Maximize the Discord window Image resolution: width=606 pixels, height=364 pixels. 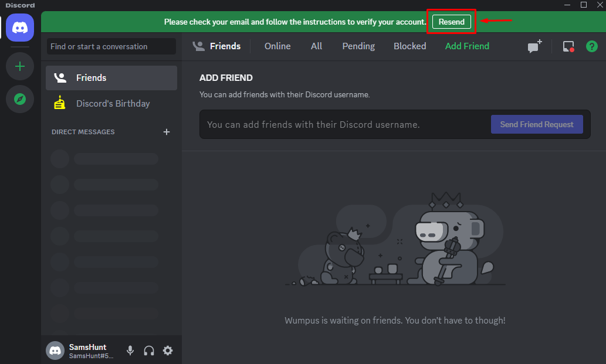coord(584,5)
